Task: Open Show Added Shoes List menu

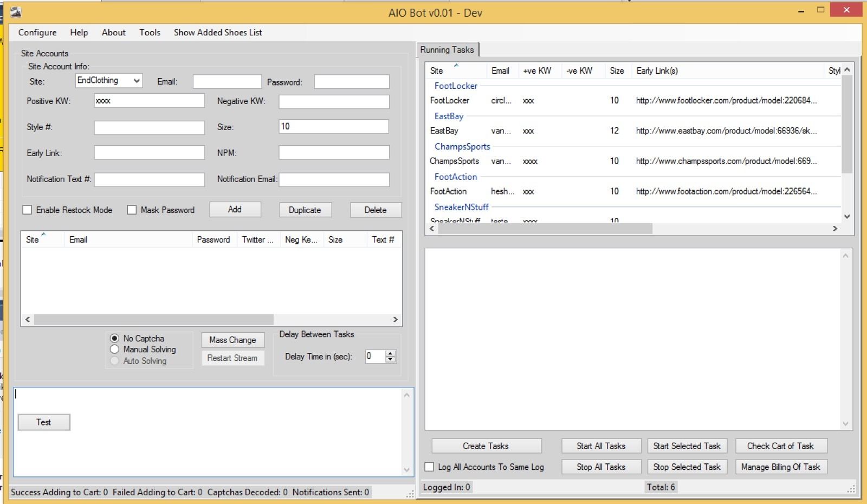Action: point(218,33)
